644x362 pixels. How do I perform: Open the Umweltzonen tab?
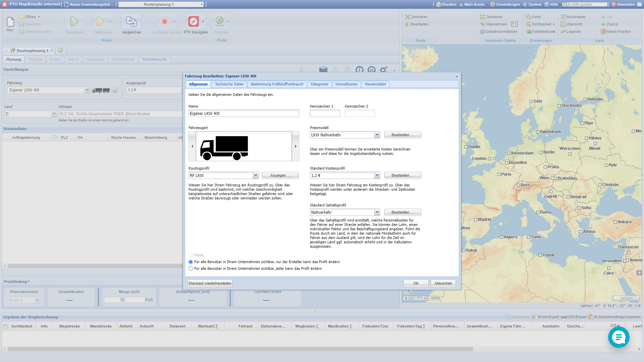(346, 84)
